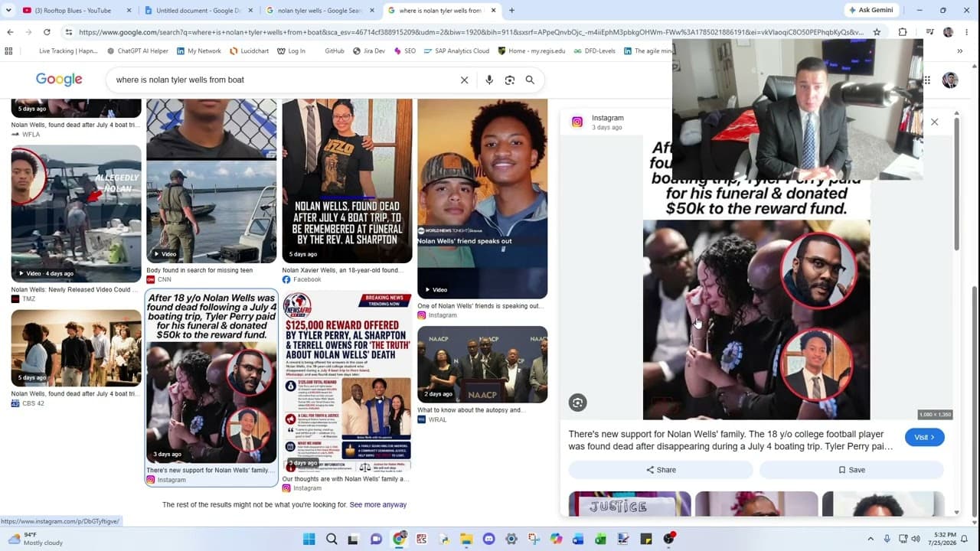The image size is (980, 551).
Task: Click the address bar URL field
Action: pyautogui.click(x=471, y=32)
